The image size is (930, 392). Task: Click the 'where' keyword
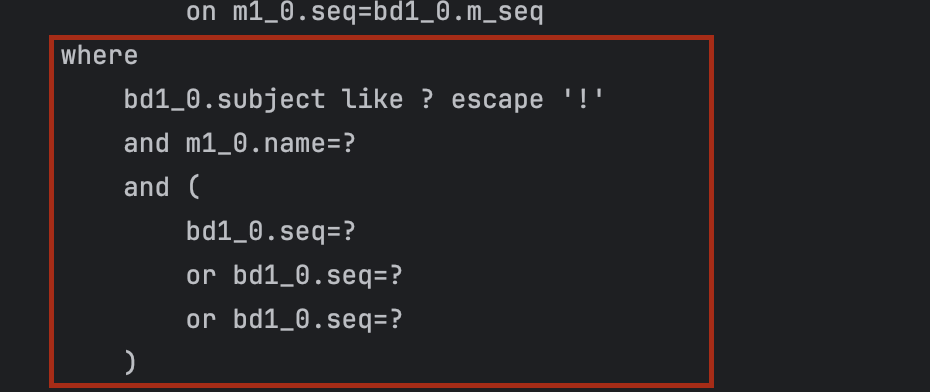tap(100, 56)
